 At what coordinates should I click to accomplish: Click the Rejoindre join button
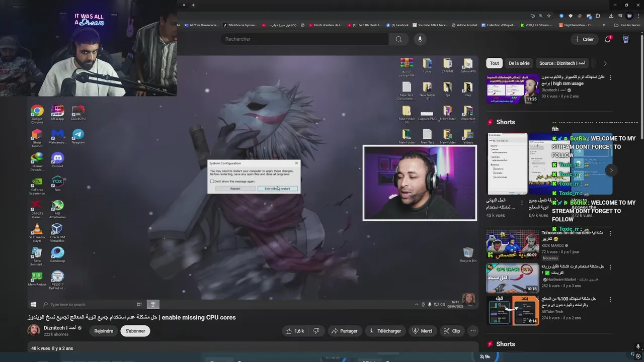[x=104, y=331]
